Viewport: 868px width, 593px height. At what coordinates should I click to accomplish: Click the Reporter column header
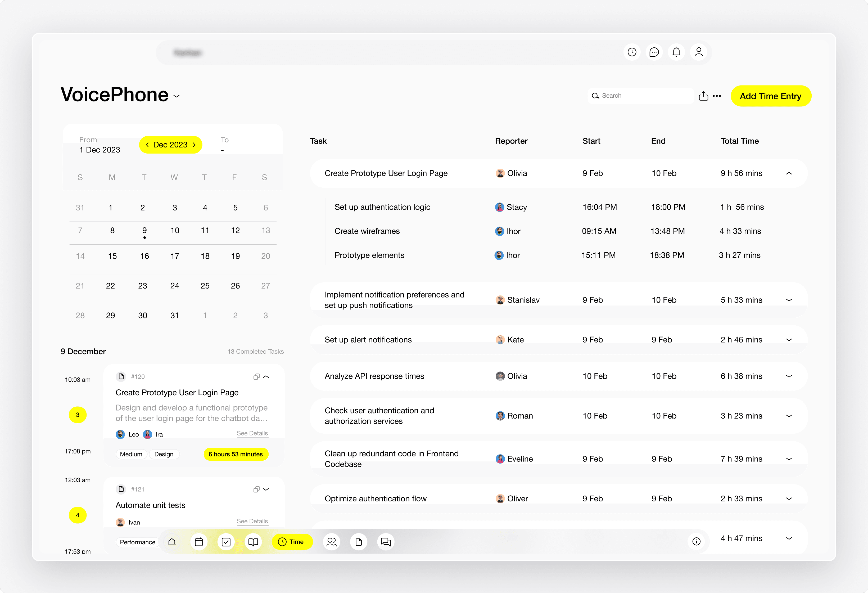click(x=511, y=141)
